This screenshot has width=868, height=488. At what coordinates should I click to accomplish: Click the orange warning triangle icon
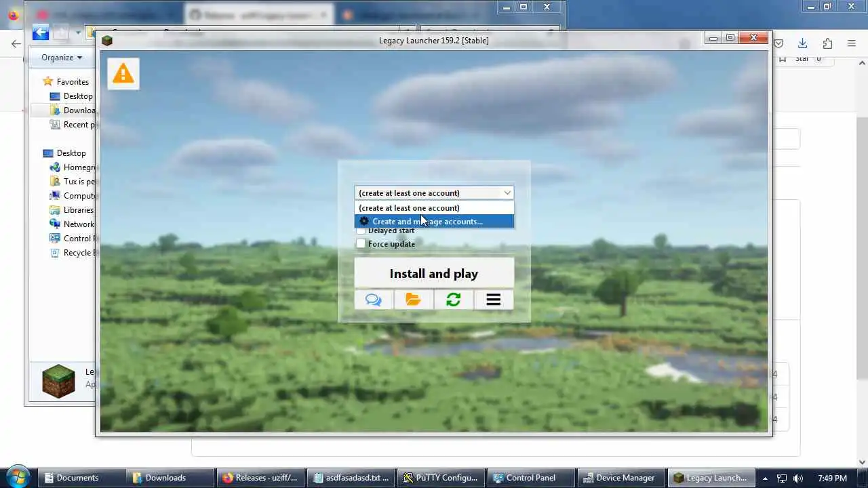pos(123,73)
